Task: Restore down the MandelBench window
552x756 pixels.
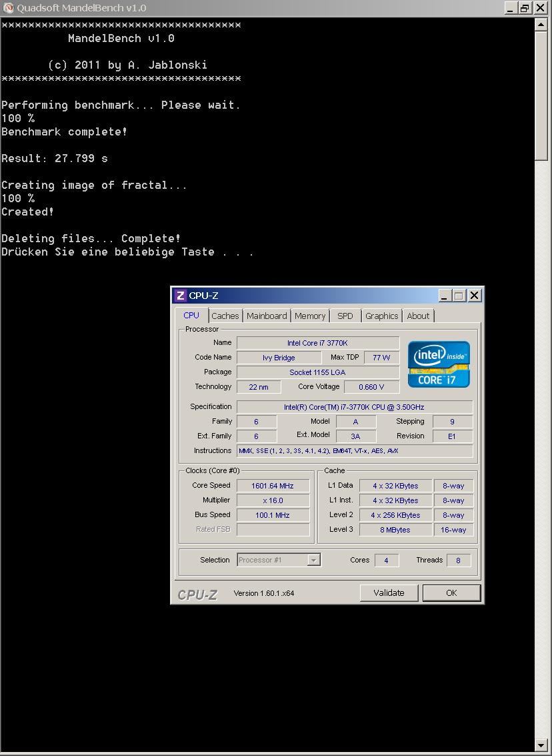Action: coord(525,8)
